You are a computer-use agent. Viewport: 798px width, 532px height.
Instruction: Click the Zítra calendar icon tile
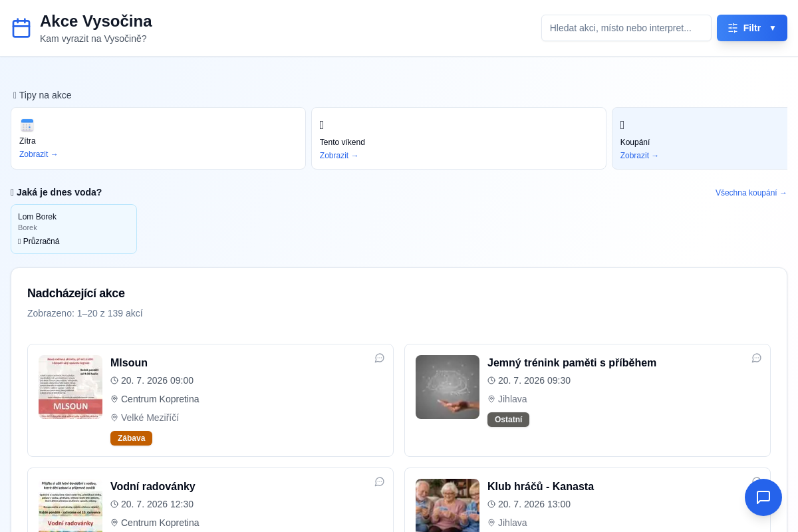point(27,125)
